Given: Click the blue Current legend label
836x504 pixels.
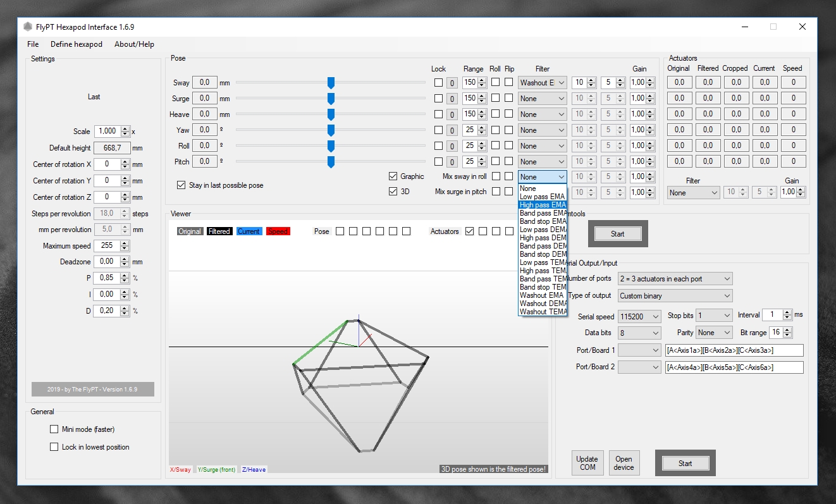Looking at the screenshot, I should click(249, 231).
